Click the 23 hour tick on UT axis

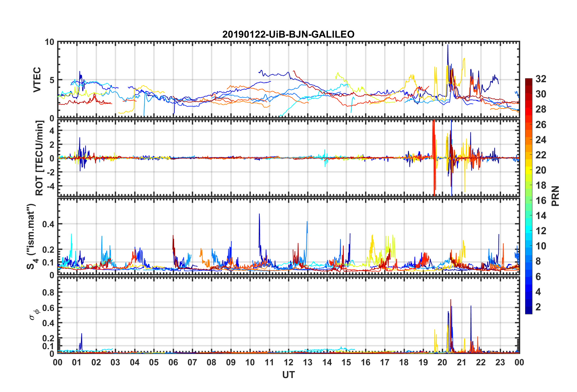tap(500, 362)
